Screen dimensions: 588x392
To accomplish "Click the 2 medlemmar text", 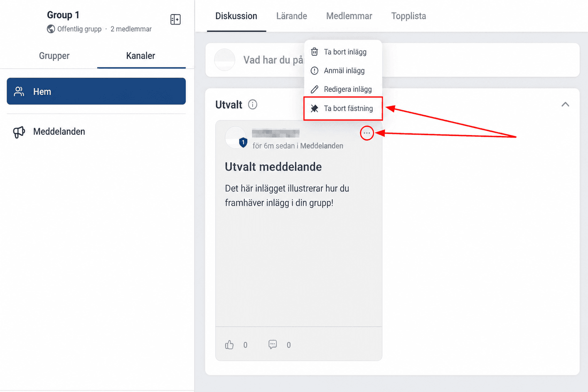I will (x=131, y=29).
